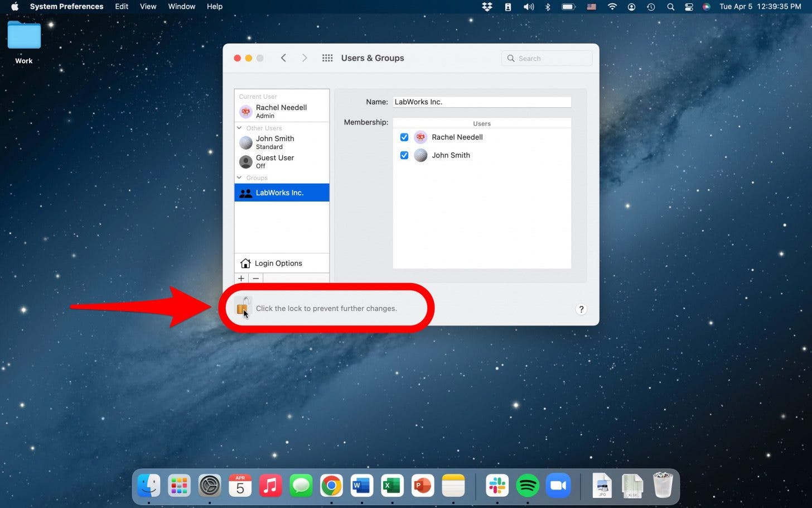Collapse the Other Users section

pyautogui.click(x=240, y=128)
